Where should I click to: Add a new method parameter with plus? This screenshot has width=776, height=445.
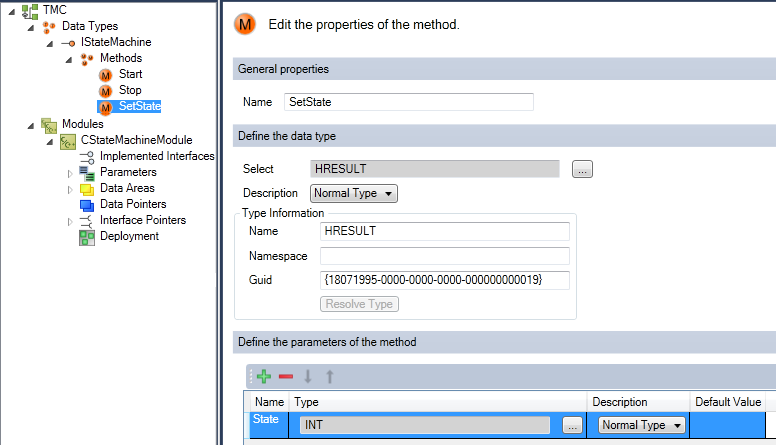pyautogui.click(x=264, y=377)
